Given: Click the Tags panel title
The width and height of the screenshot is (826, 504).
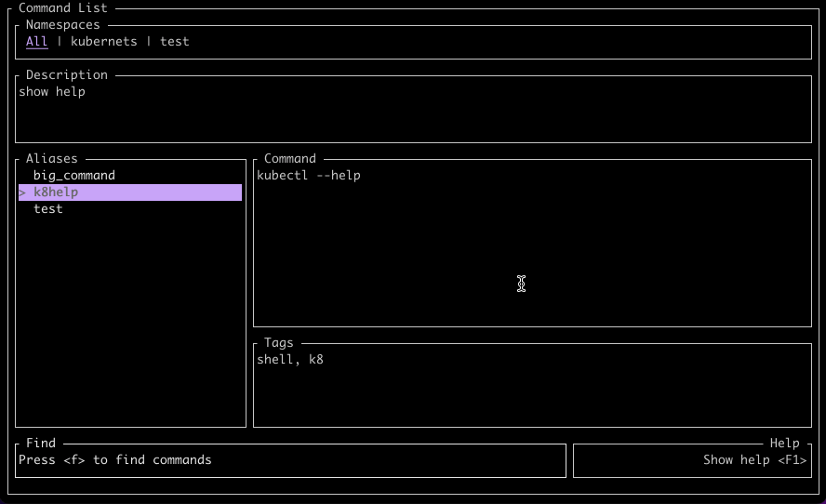Looking at the screenshot, I should pyautogui.click(x=279, y=343).
